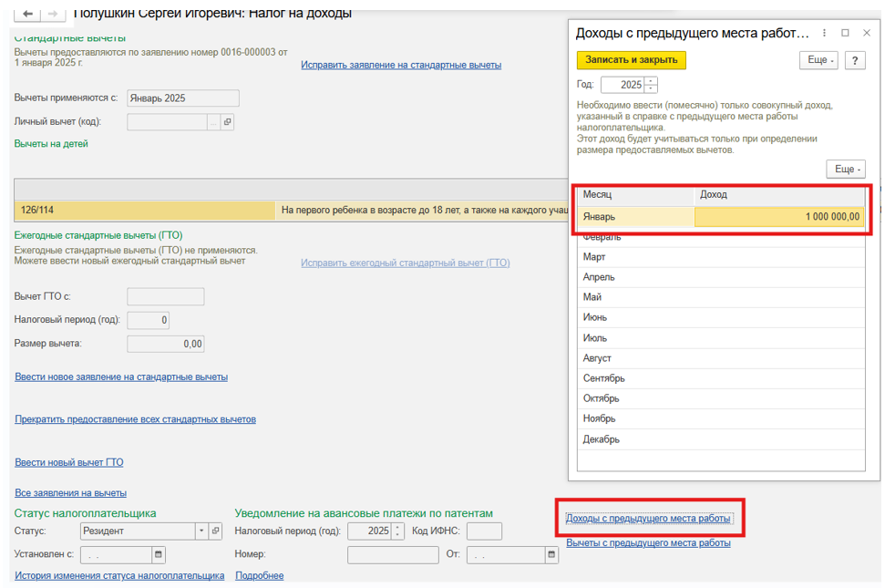This screenshot has height=588, width=885.
Task: Open the dialog's three-dot options menu
Action: pyautogui.click(x=824, y=33)
